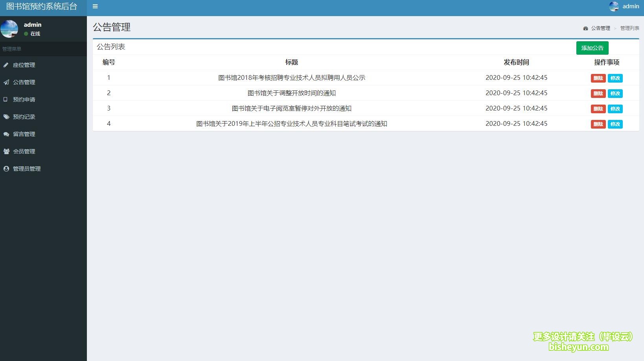644x361 pixels.
Task: Click the 公告列表 panel heading
Action: (111, 47)
